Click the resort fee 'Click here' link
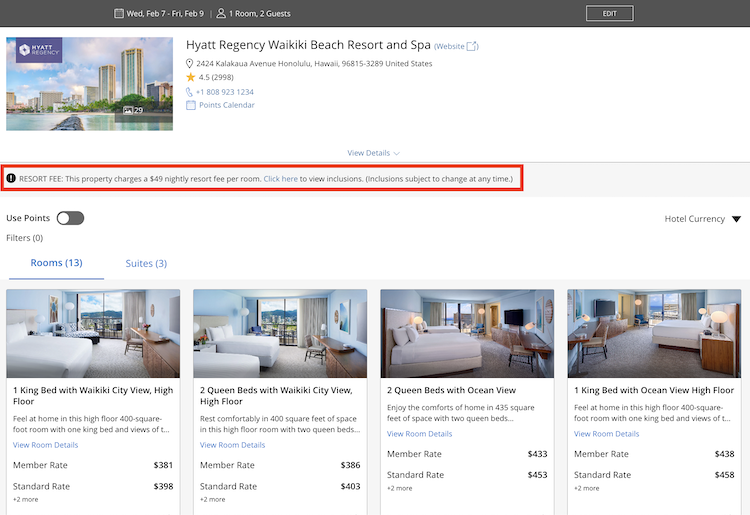 [x=280, y=179]
